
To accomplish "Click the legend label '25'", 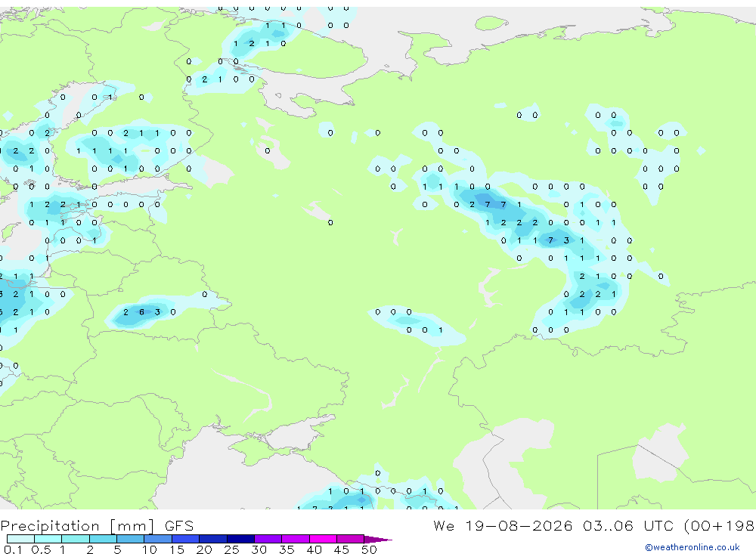I will (x=231, y=549).
